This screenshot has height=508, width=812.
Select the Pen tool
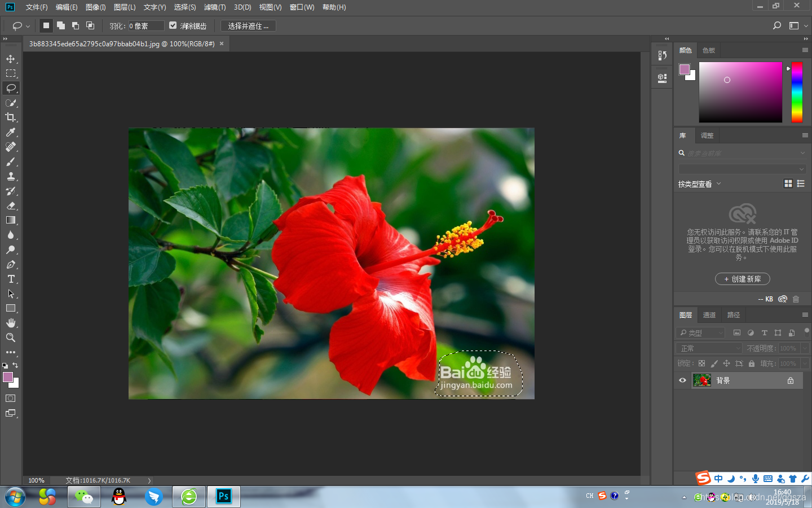tap(11, 264)
